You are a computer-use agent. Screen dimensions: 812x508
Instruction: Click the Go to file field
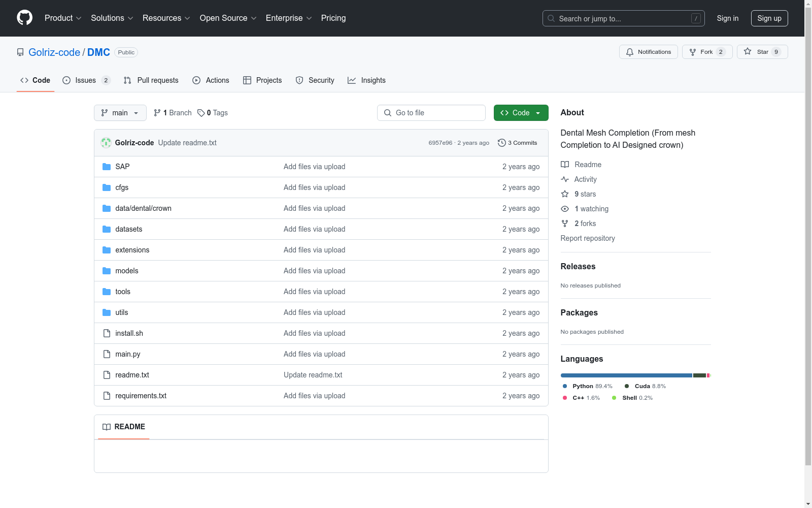pos(431,113)
